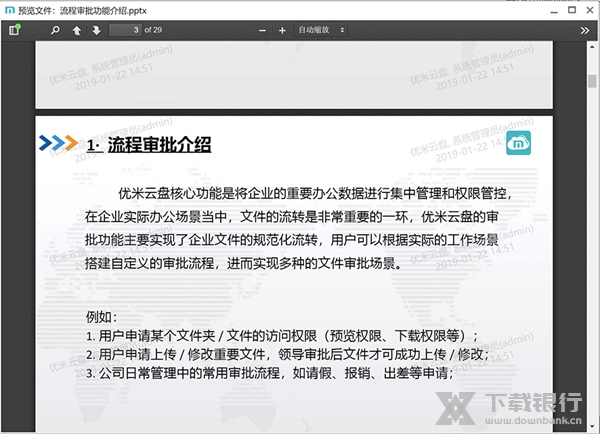Image resolution: width=600 pixels, height=434 pixels.
Task: Zoom in with the plus button
Action: click(x=282, y=30)
